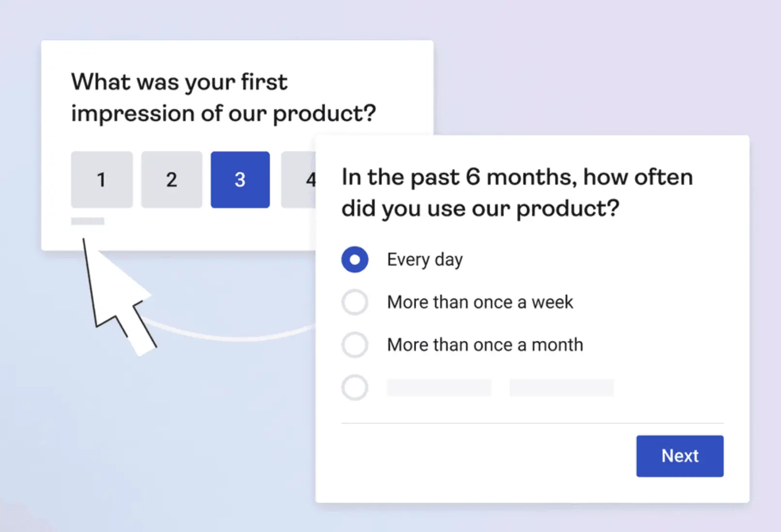Select rating 1 on the impression scale
Screen dimensions: 781x532
[x=102, y=179]
